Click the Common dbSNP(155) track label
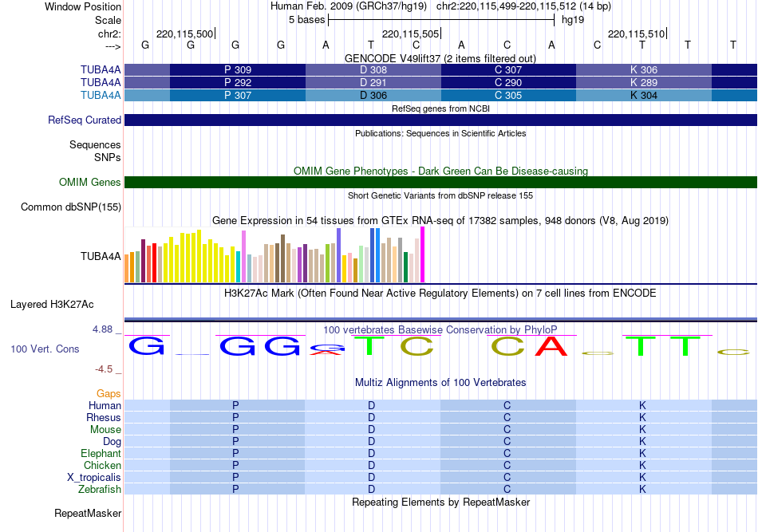Viewport: 758px width, 532px height. (x=70, y=207)
